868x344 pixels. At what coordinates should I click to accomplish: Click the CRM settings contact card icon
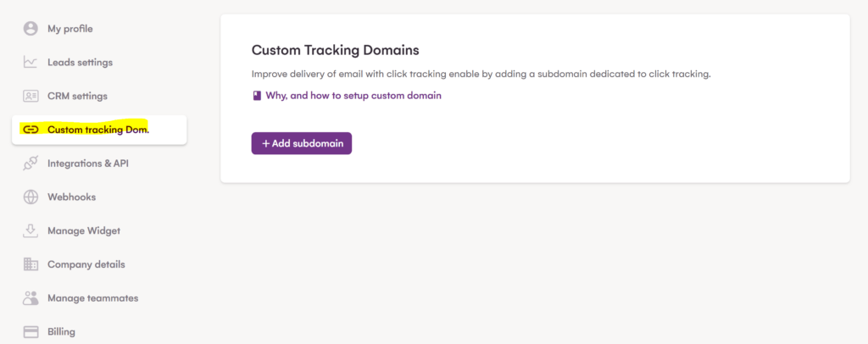[31, 96]
